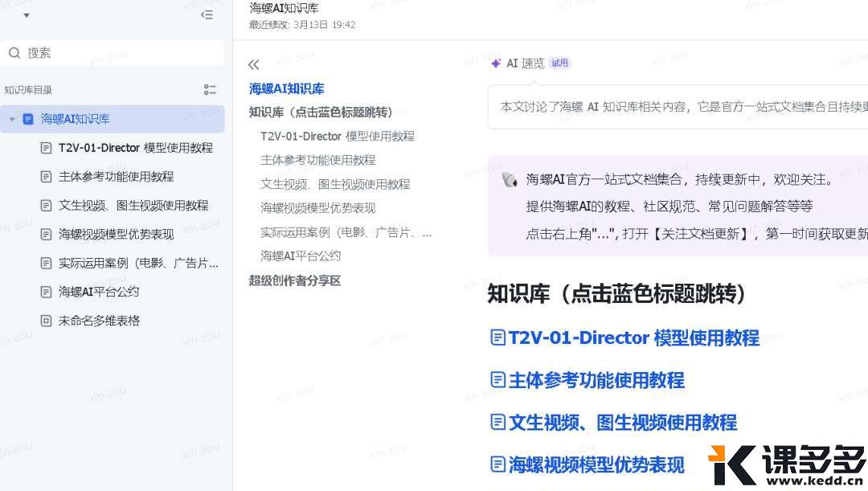Click document icon of sidebar 海螺视频模型优势表现 row

point(47,234)
